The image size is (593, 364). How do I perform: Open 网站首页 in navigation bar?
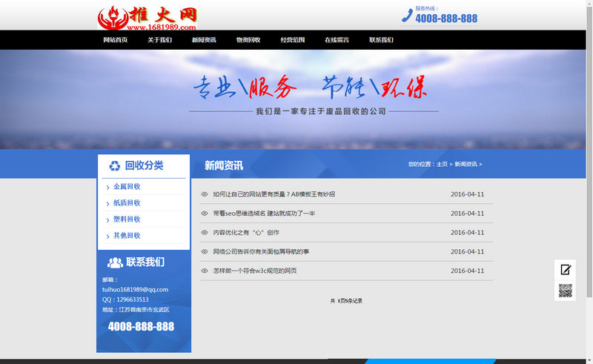(116, 40)
